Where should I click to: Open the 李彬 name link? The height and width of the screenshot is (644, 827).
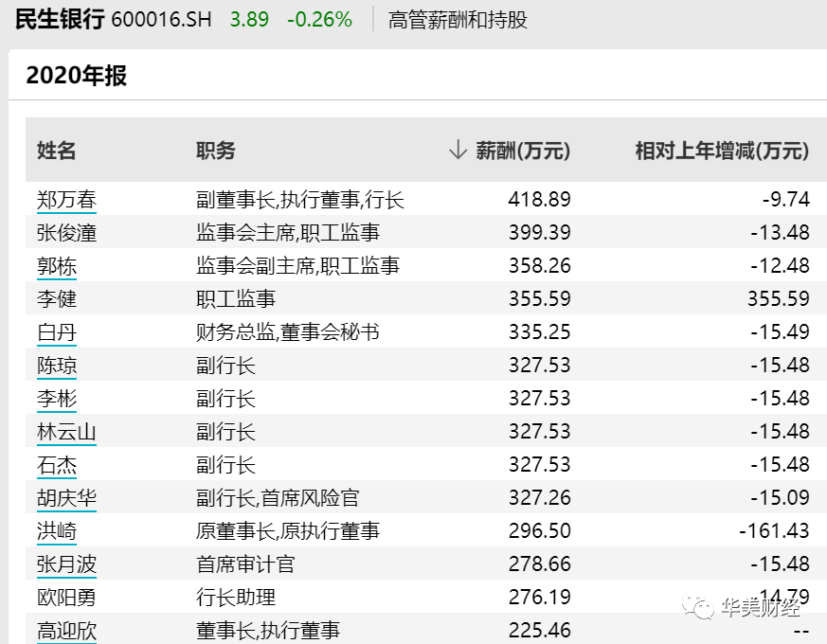coord(57,400)
